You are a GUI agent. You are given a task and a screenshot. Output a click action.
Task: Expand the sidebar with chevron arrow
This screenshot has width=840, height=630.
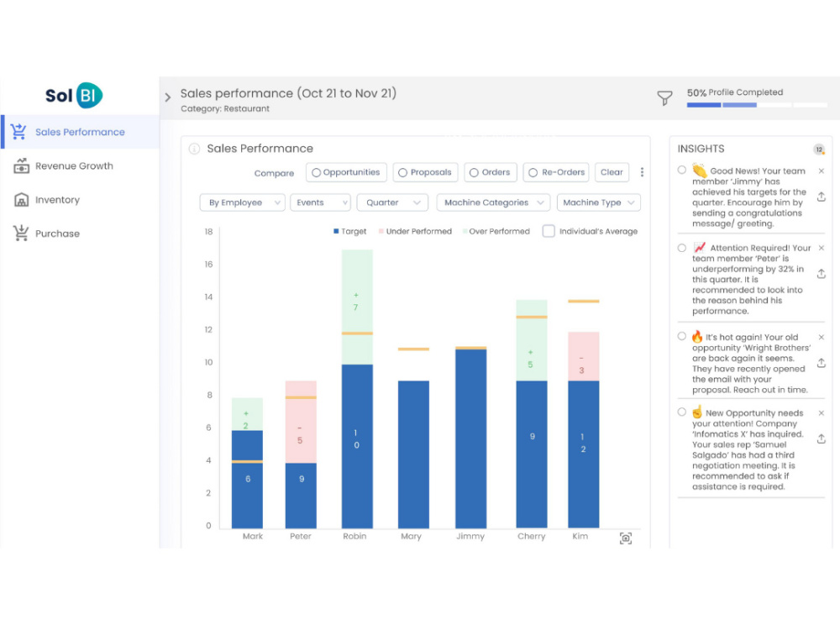coord(168,97)
